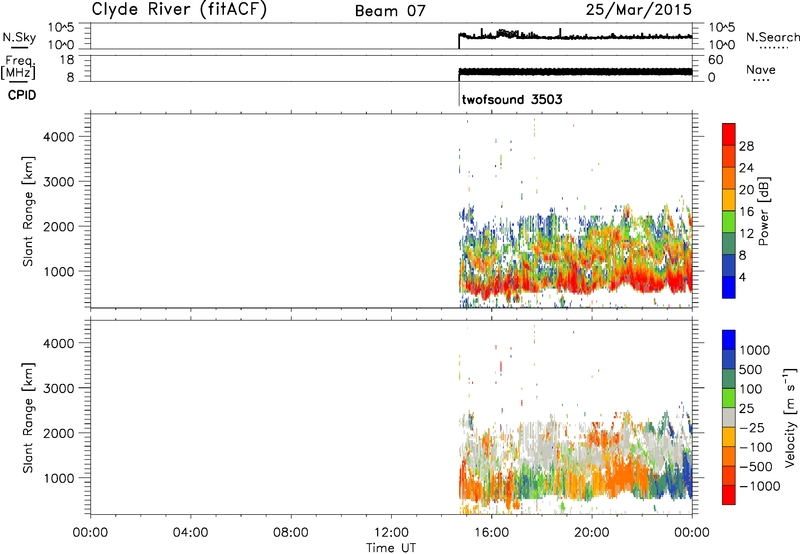Screen dimensions: 800x554
Task: Click the "Velocity [m s-1]" colorbar label
Action: tap(790, 417)
